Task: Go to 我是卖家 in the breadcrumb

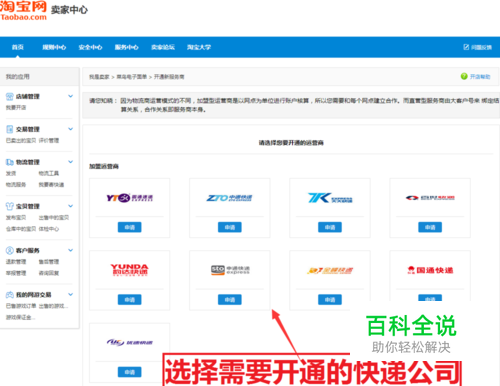Action: 99,77
